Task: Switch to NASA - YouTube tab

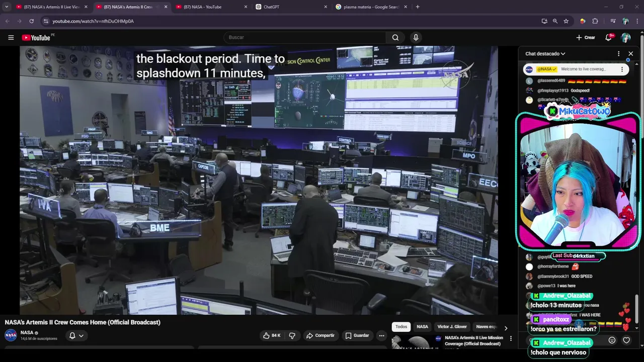Action: click(x=211, y=7)
